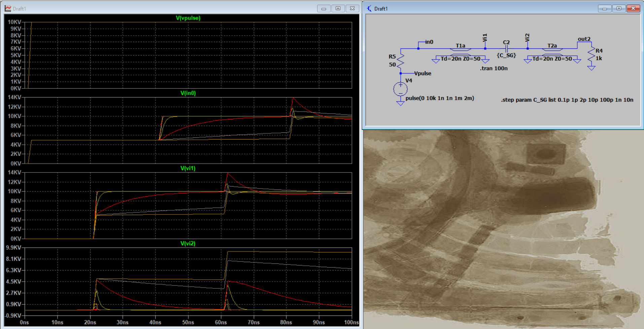Click the .tran 100n directive text
The image size is (644, 329).
494,68
